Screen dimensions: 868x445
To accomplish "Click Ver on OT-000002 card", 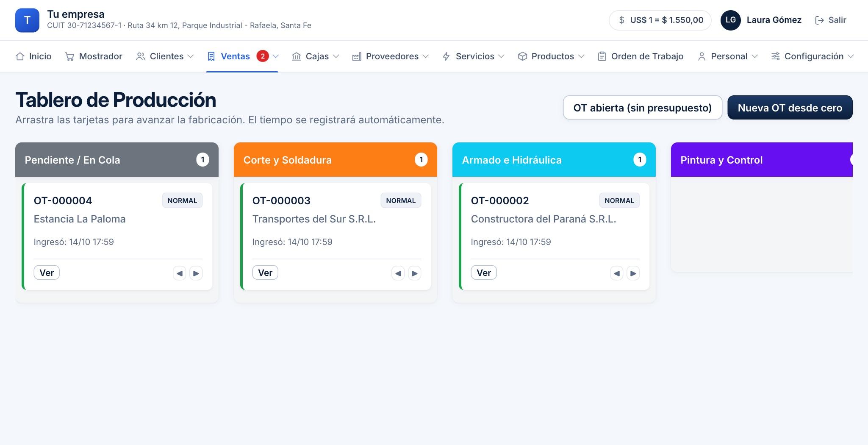I will 484,273.
